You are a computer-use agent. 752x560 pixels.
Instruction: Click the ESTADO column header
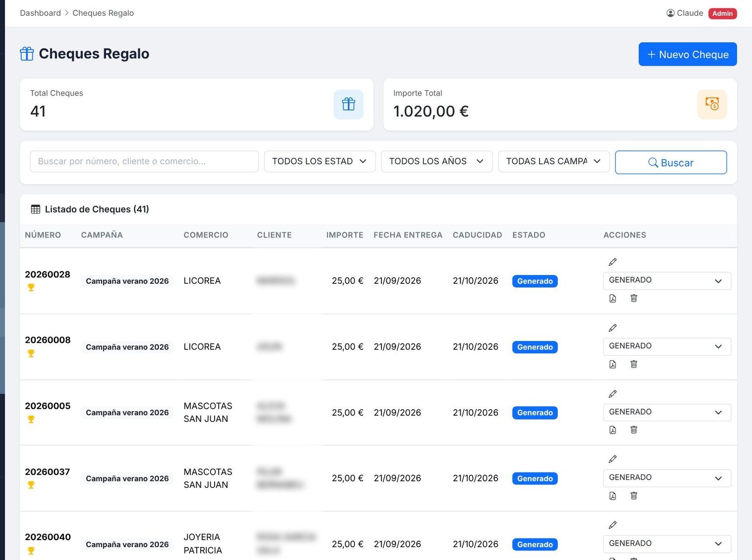pos(529,235)
